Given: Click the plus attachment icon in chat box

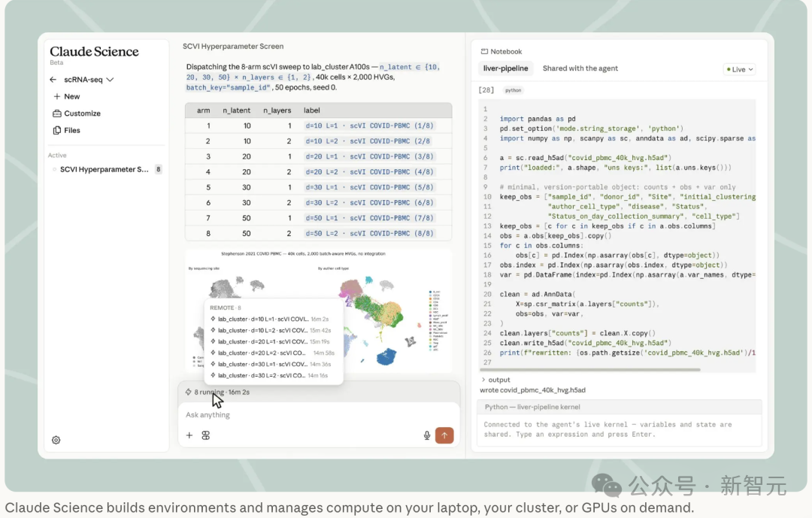Looking at the screenshot, I should pos(189,435).
